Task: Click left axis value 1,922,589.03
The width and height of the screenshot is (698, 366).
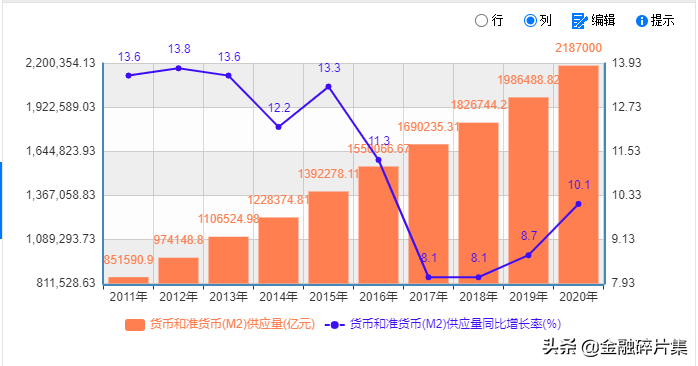Action: pyautogui.click(x=61, y=107)
